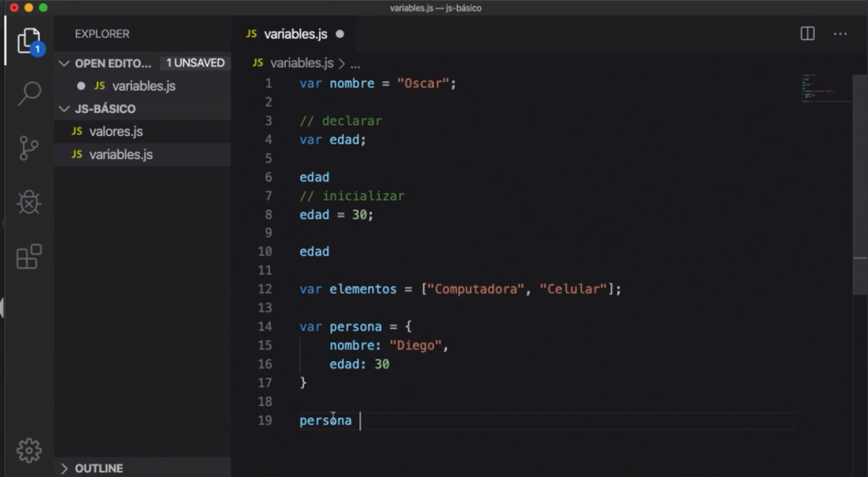The height and width of the screenshot is (477, 868).
Task: Click line number 12 in the gutter
Action: (x=265, y=289)
